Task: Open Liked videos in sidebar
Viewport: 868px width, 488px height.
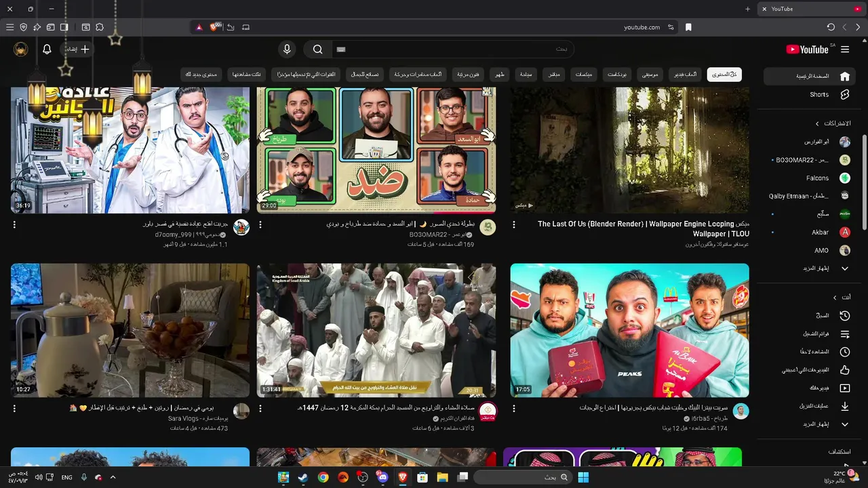Action: coord(810,370)
